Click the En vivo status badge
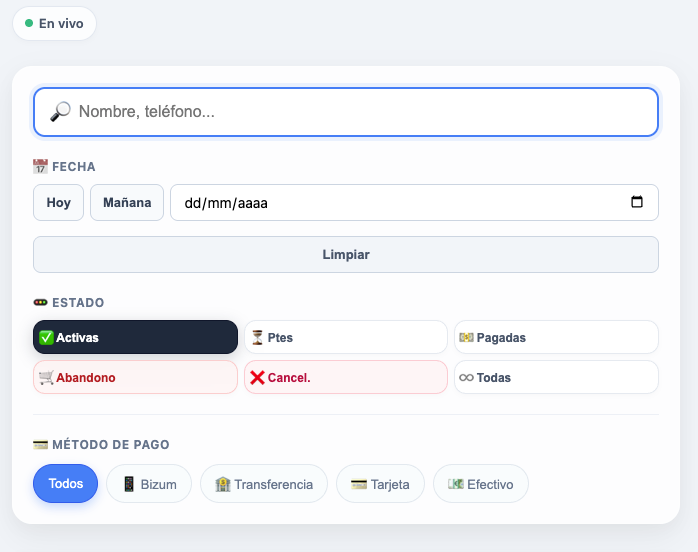 54,23
